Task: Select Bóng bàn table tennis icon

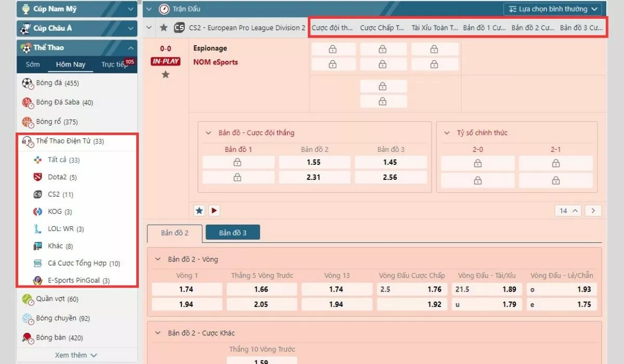Action: [x=28, y=338]
